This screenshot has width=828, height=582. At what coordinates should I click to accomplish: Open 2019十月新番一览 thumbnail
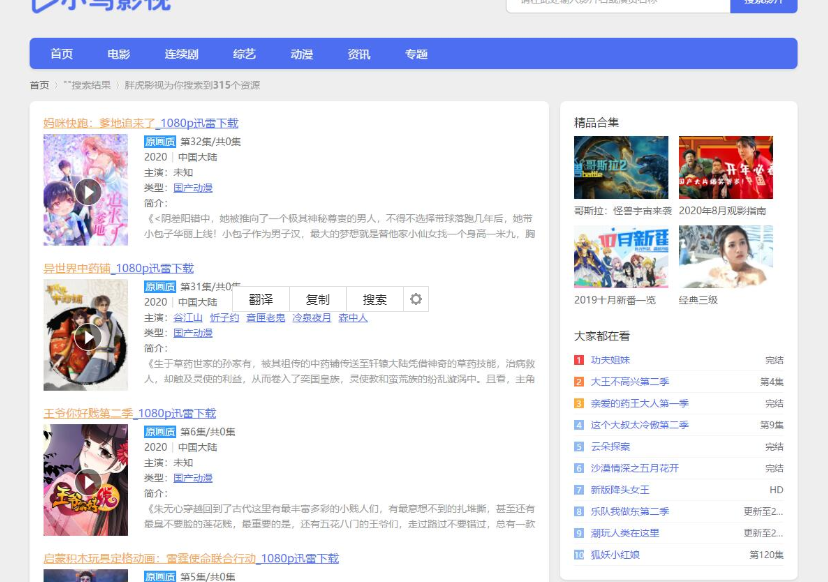[621, 257]
